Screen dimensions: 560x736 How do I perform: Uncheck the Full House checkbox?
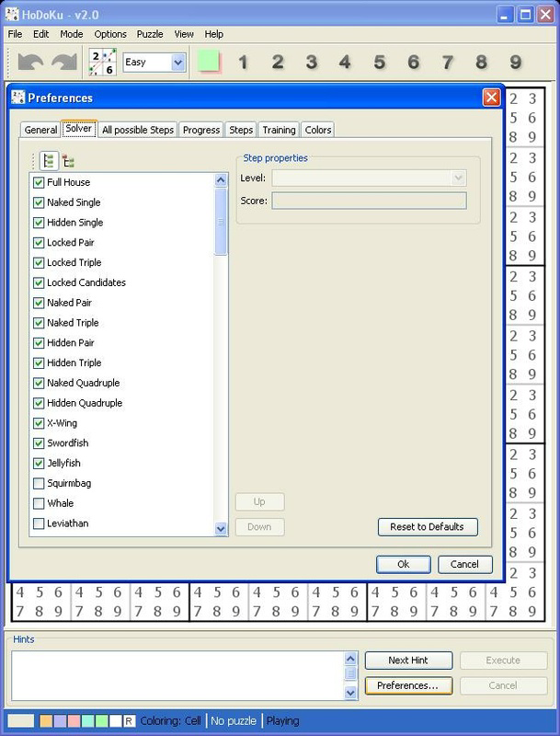coord(39,182)
